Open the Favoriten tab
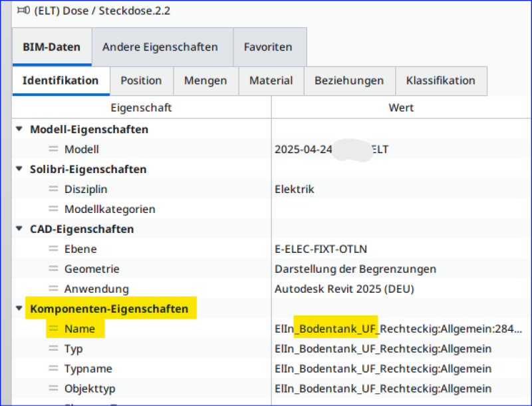Screen dimensions: 532x406 coord(268,47)
